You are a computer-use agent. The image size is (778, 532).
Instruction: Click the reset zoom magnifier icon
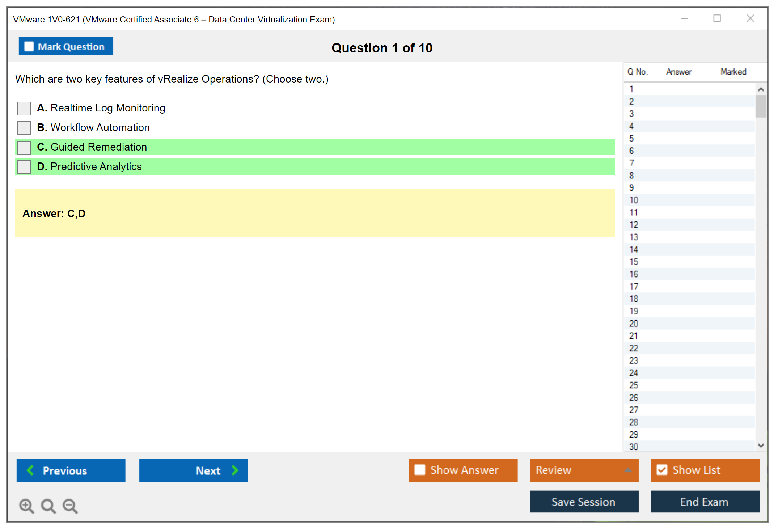click(48, 506)
